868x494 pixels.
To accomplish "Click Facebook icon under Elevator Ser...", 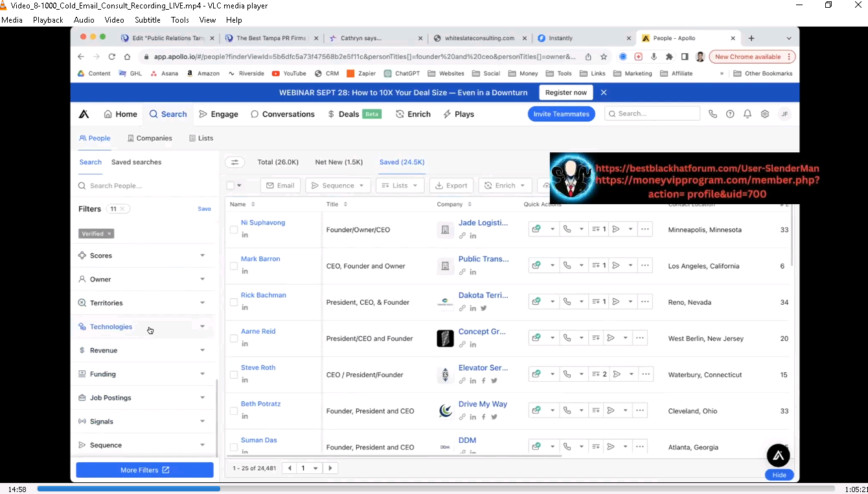I will (483, 381).
